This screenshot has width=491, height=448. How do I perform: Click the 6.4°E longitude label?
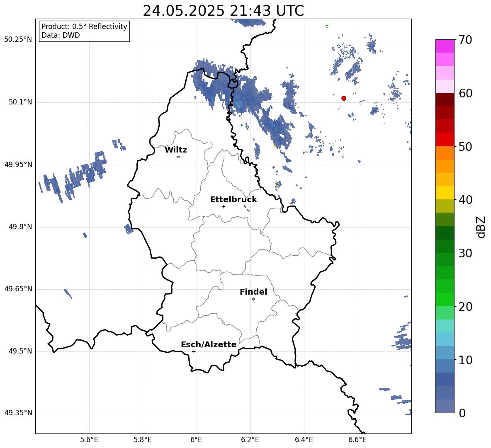click(x=304, y=440)
